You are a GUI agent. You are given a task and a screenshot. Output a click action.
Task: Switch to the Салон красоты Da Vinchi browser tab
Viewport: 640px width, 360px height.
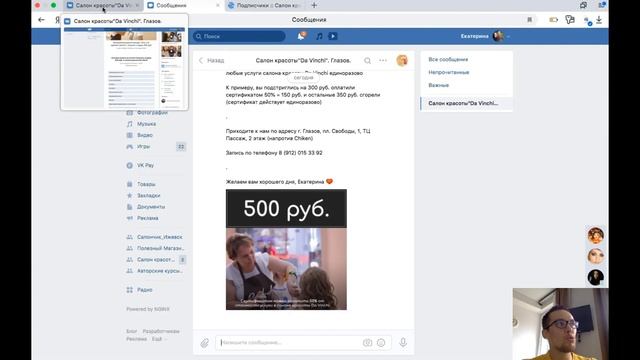[103, 5]
